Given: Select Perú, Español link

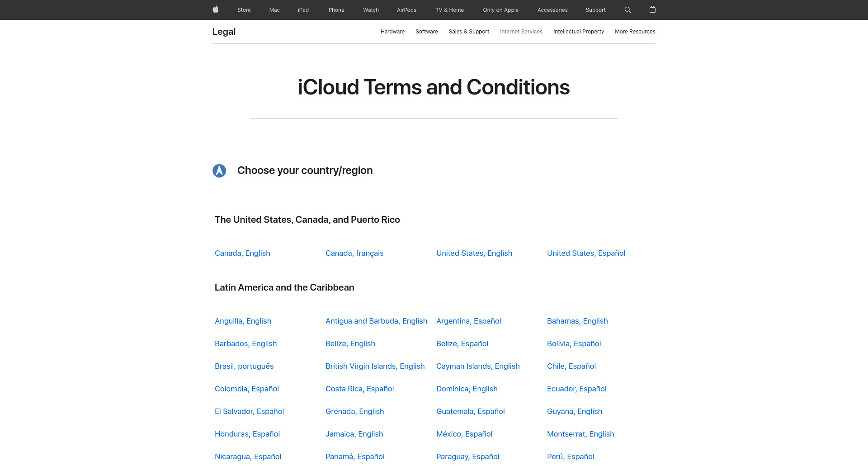Looking at the screenshot, I should click(x=570, y=456).
